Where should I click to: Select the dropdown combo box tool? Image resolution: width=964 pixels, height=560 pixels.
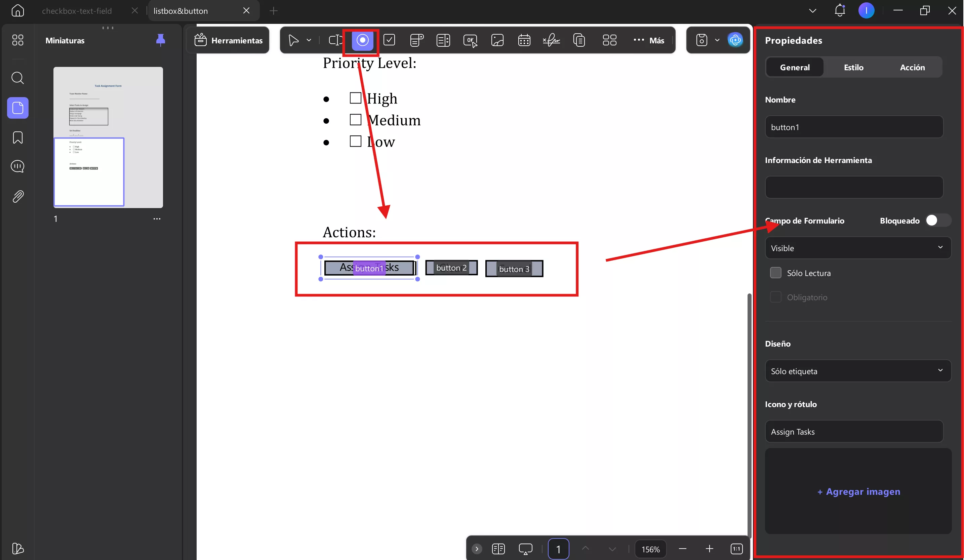(416, 40)
